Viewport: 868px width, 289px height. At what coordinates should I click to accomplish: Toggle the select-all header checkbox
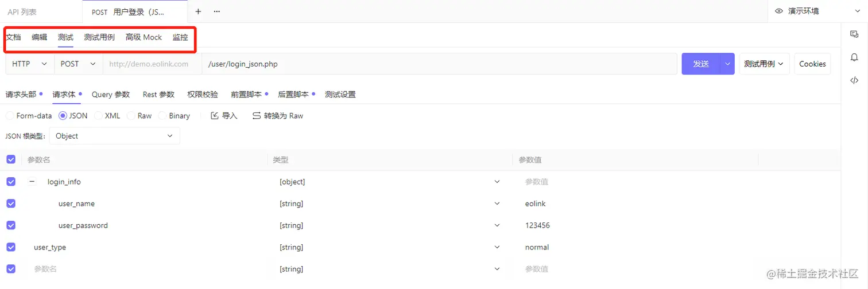tap(11, 159)
